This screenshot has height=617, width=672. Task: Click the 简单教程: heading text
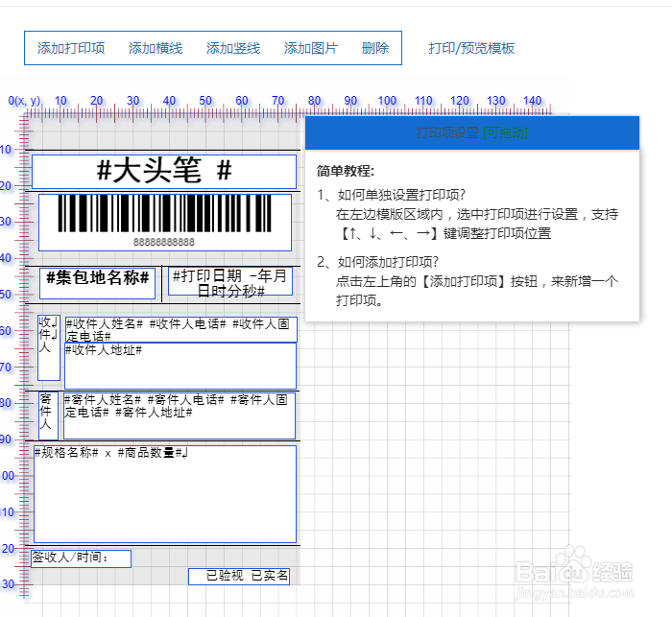pos(346,171)
